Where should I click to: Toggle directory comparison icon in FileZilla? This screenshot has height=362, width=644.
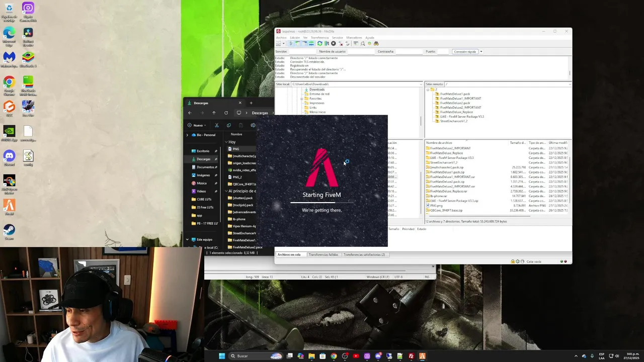[363, 43]
